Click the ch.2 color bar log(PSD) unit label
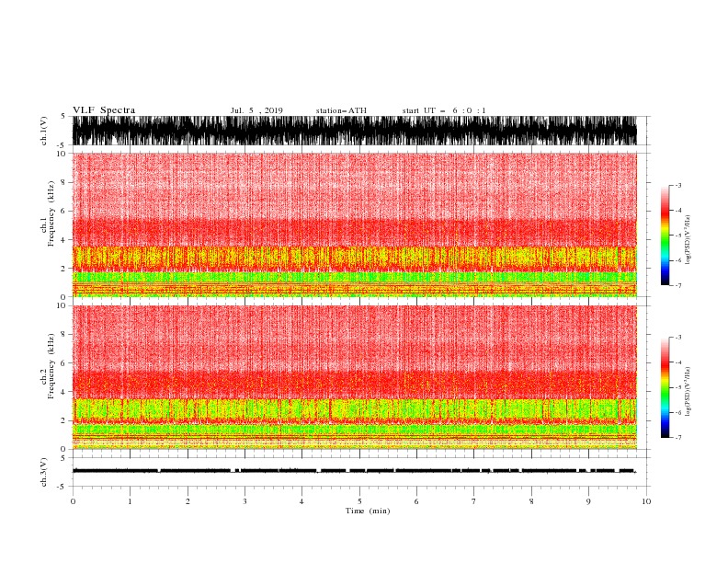728x563 pixels. pyautogui.click(x=688, y=392)
